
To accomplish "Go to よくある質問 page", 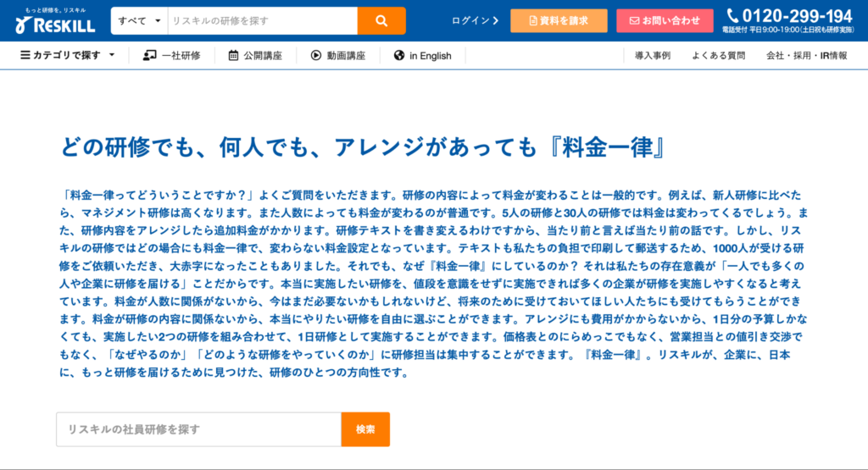I will pyautogui.click(x=718, y=56).
